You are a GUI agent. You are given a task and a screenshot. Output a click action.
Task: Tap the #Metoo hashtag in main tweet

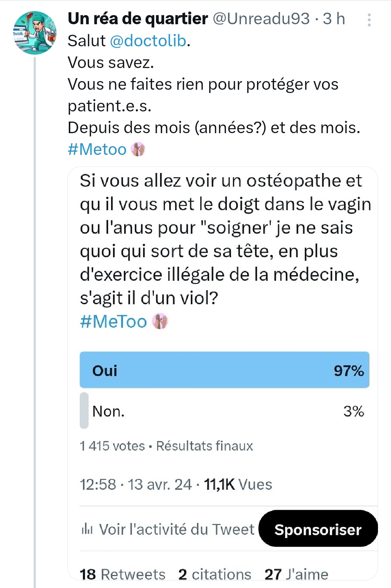click(97, 149)
